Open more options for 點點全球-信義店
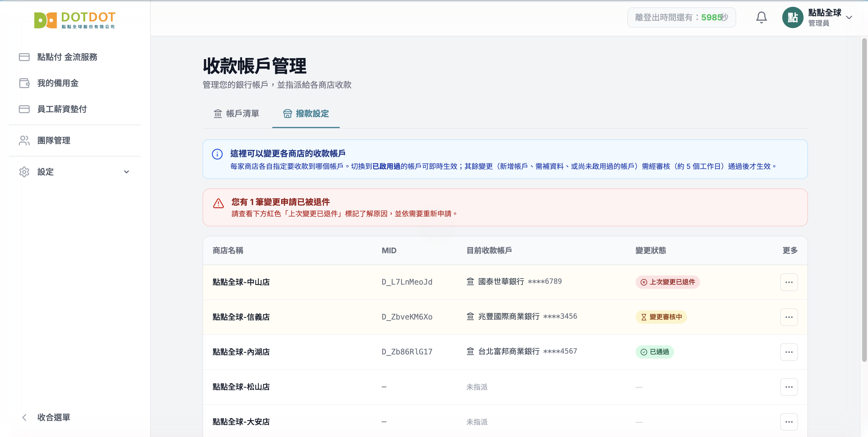The width and height of the screenshot is (868, 437). (789, 317)
